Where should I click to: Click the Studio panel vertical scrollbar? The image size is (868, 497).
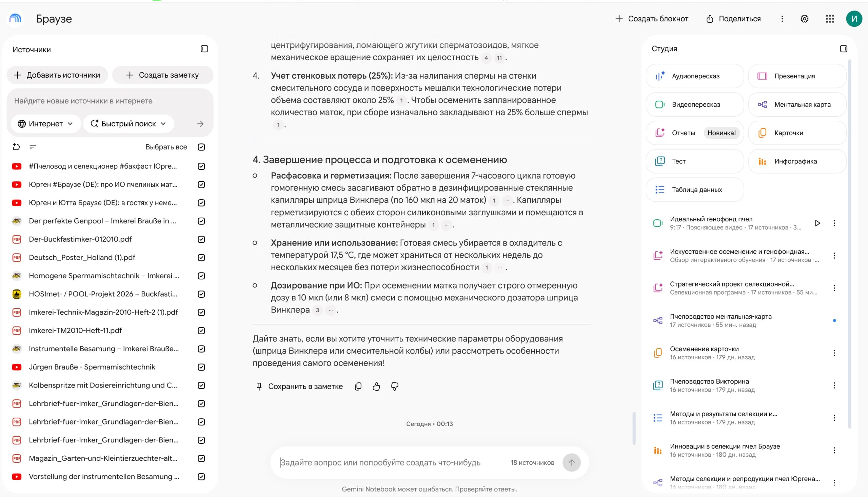[x=850, y=244]
